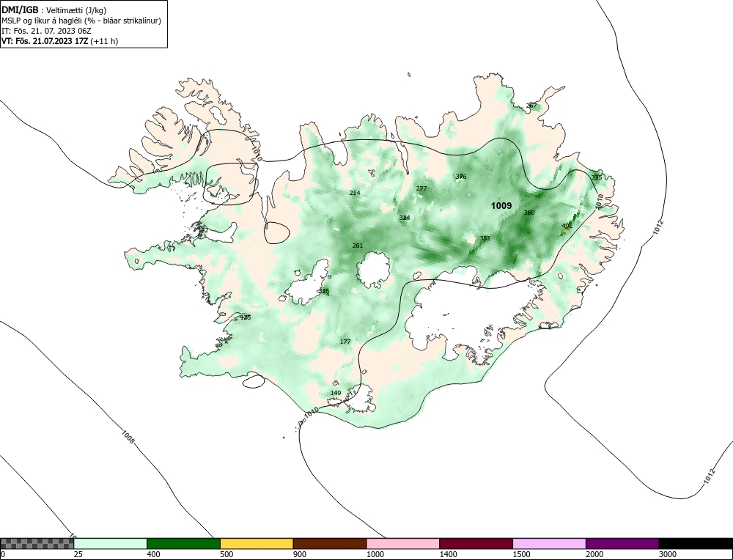Click the legend tick label 1400
733x560 pixels.
point(448,554)
